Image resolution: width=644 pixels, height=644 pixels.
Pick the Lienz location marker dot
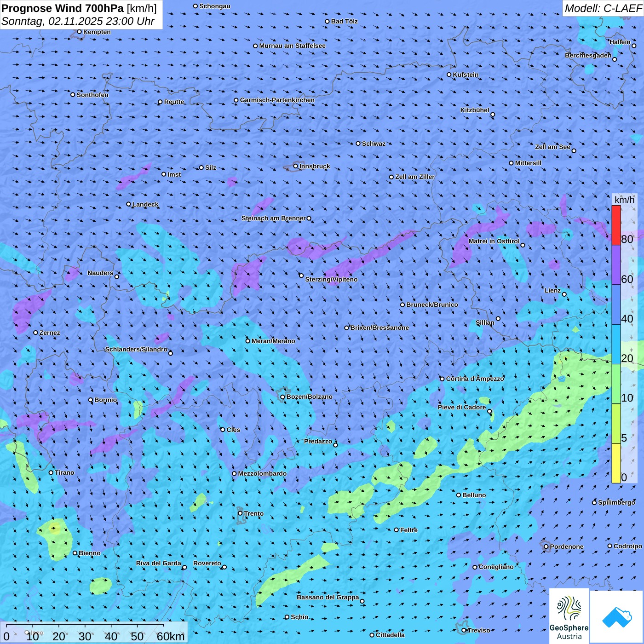coord(564,294)
